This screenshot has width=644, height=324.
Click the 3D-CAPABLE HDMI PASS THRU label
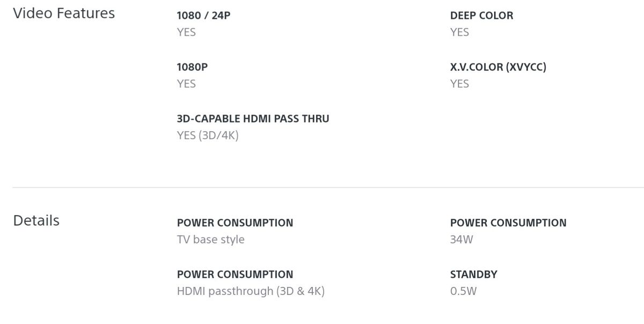(x=253, y=119)
